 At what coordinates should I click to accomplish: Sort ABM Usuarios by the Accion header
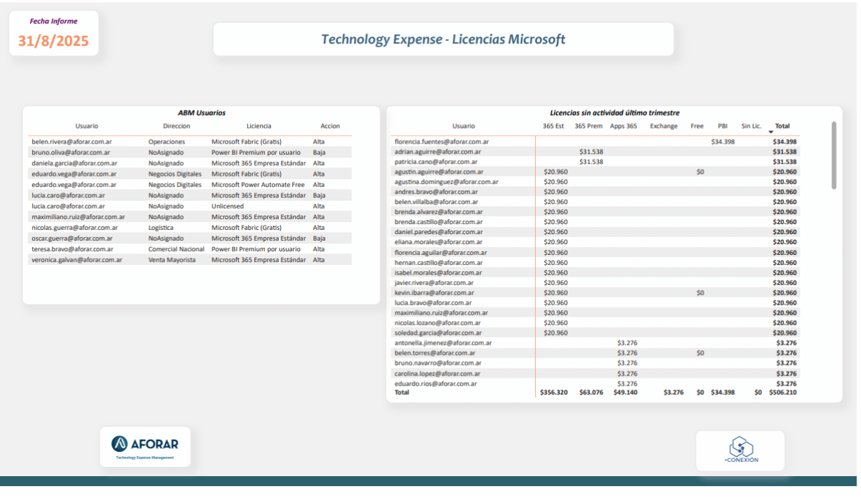coord(330,126)
